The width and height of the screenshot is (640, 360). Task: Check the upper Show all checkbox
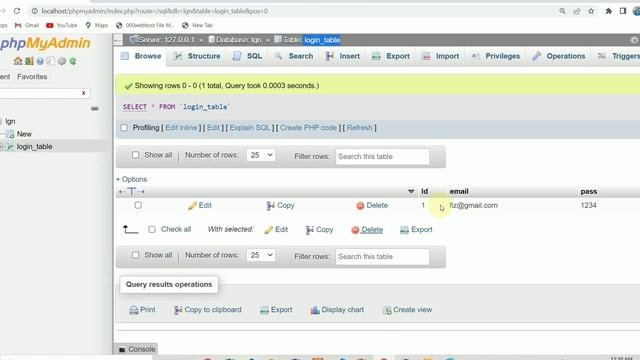(136, 155)
